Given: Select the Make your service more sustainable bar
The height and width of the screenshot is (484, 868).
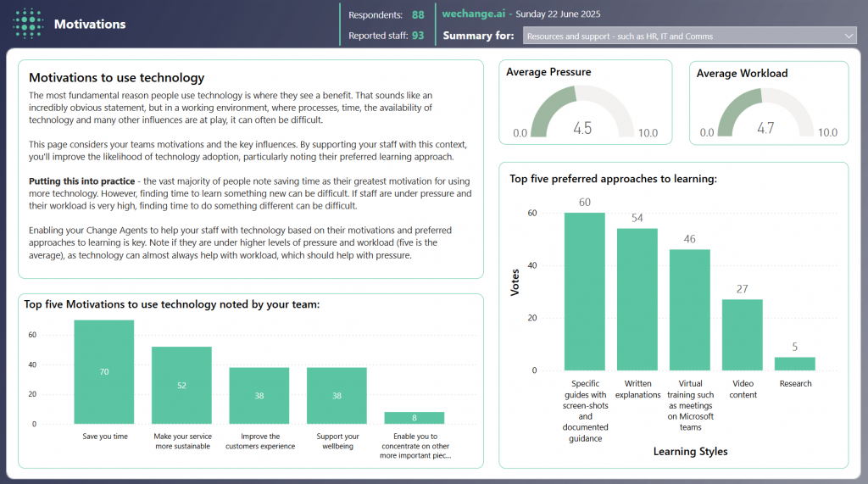Looking at the screenshot, I should (181, 386).
